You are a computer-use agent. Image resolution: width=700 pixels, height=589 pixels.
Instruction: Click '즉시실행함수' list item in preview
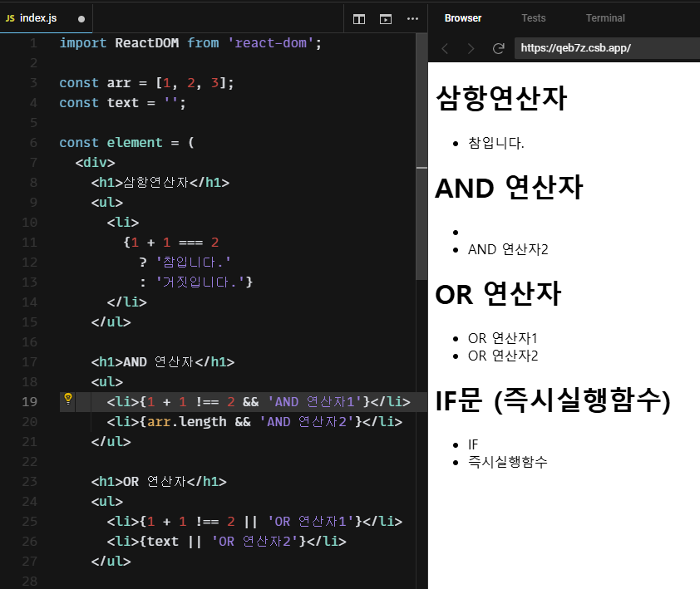pos(508,462)
